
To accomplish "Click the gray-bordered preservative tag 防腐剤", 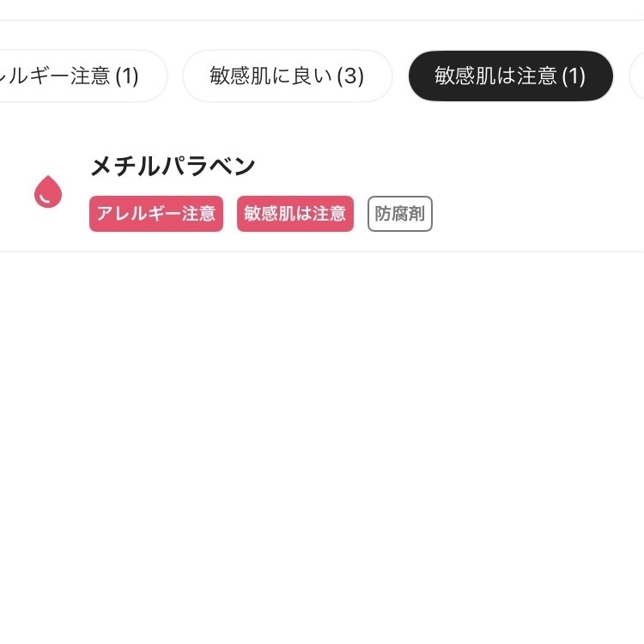I will point(399,214).
